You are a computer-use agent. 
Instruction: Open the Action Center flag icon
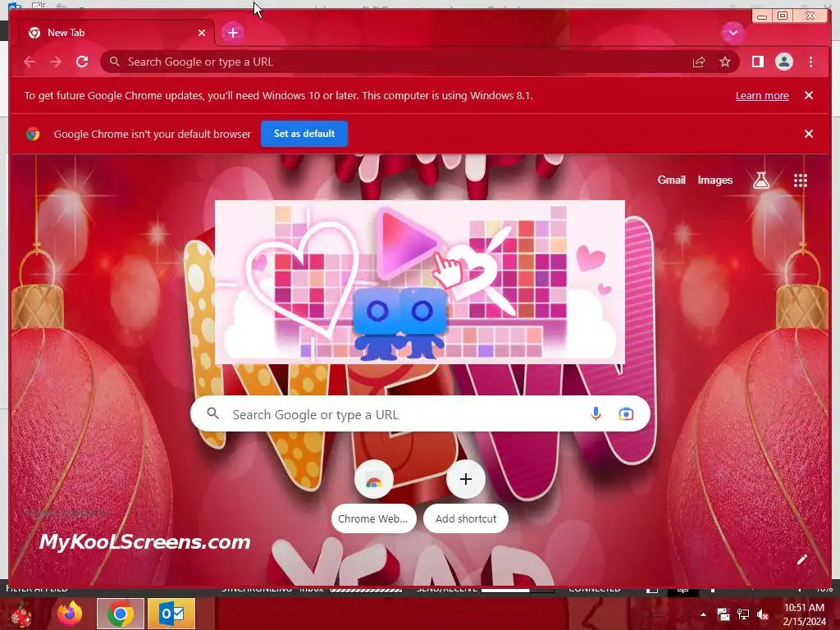click(724, 614)
